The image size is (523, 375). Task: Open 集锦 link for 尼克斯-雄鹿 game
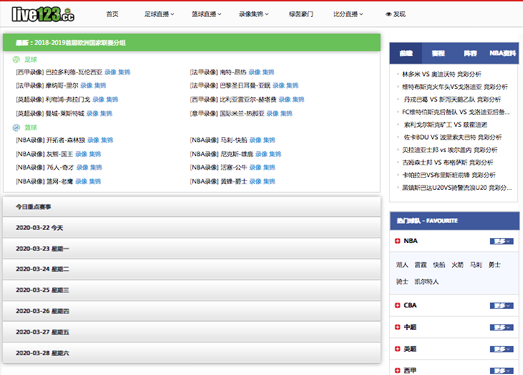(x=275, y=154)
